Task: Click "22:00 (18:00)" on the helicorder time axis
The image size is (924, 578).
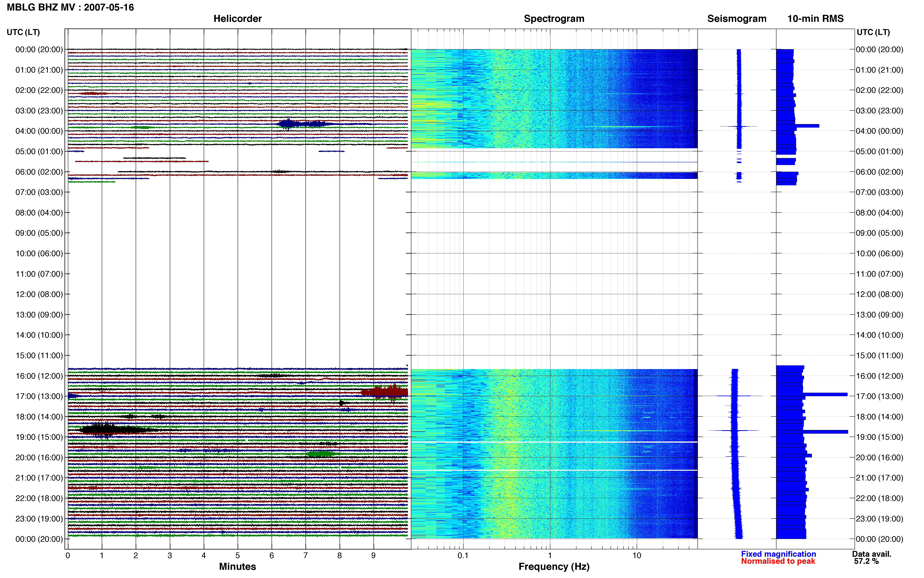Action: tap(39, 498)
